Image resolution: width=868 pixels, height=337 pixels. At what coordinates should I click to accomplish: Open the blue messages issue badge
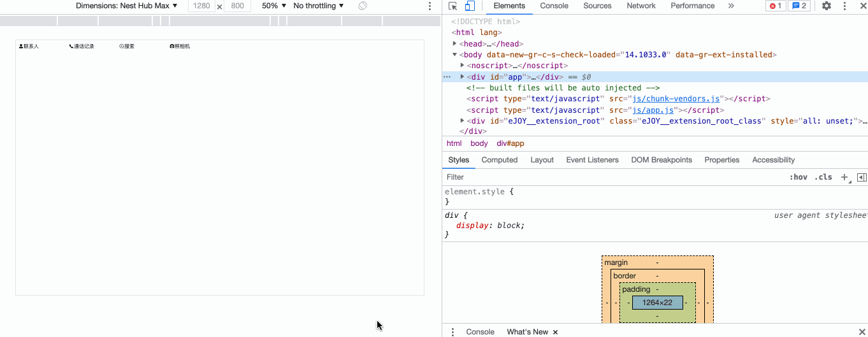coord(799,6)
